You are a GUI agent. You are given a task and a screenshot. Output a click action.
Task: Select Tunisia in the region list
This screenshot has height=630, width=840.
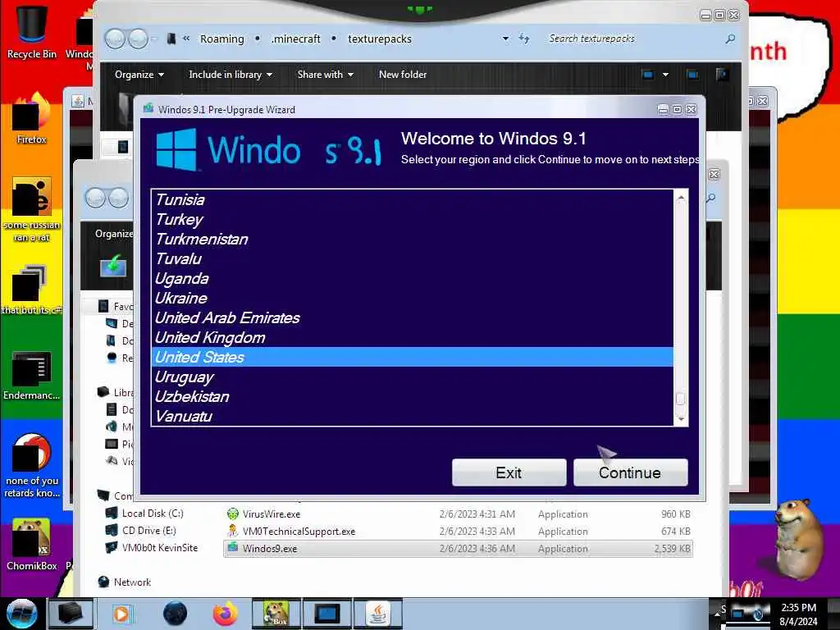(x=412, y=200)
